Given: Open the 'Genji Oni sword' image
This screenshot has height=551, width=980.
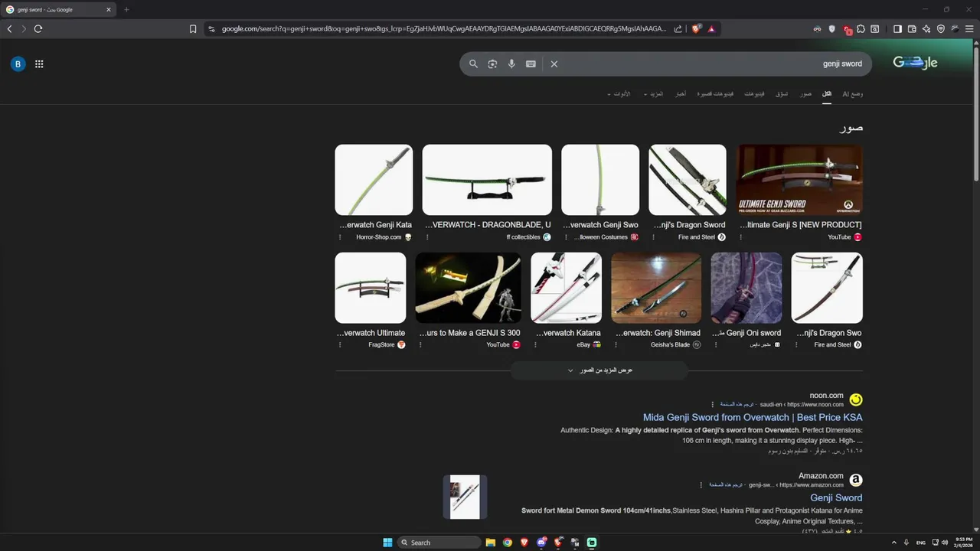Looking at the screenshot, I should pyautogui.click(x=746, y=288).
